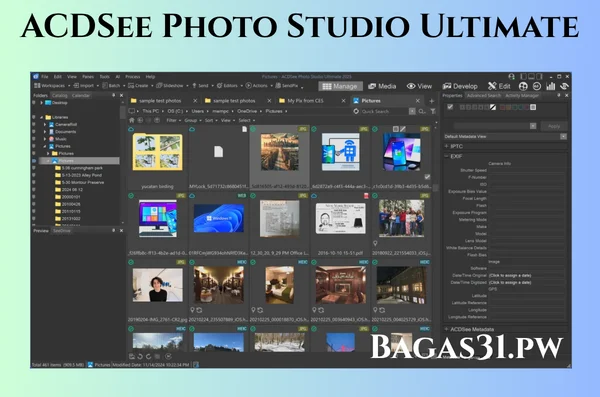Expand the Desktop tree node
600x397 pixels.
coord(41,103)
